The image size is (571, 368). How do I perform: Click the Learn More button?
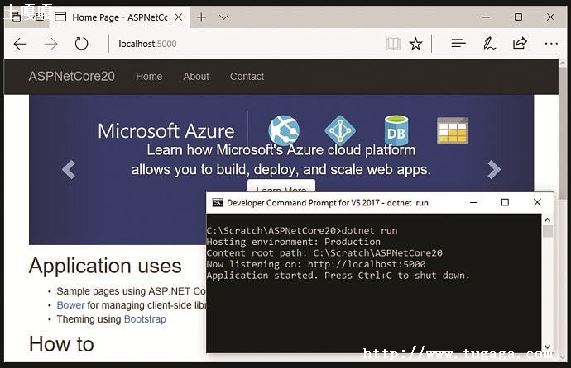pyautogui.click(x=281, y=186)
